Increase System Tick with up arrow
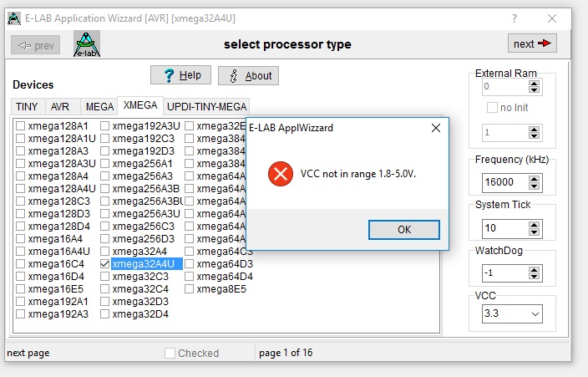 [534, 225]
